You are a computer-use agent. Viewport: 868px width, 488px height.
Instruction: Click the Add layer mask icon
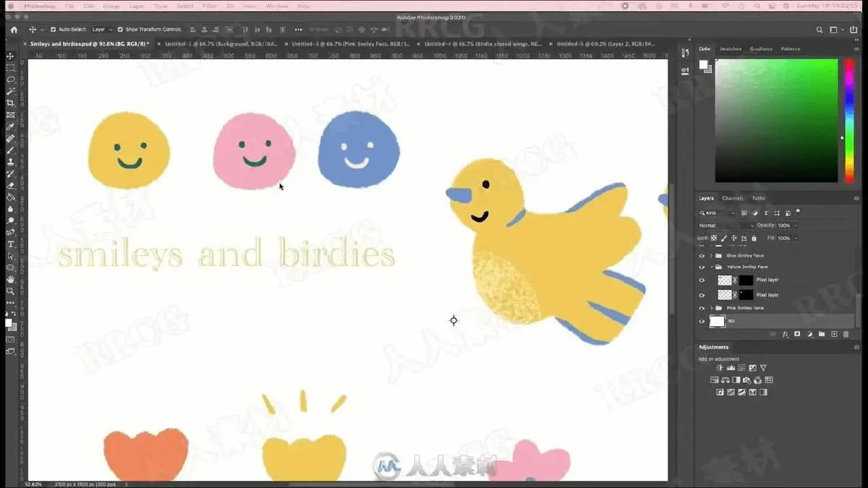(797, 334)
